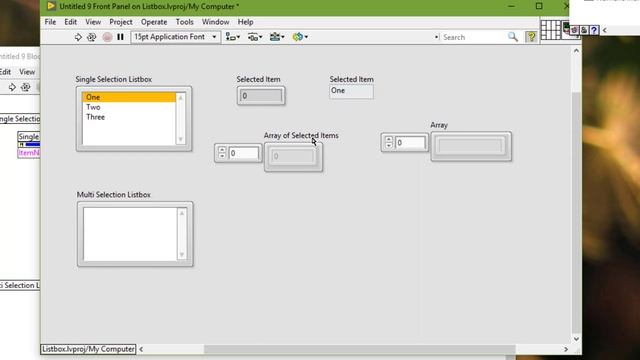
Task: Open the File menu
Action: [x=50, y=22]
